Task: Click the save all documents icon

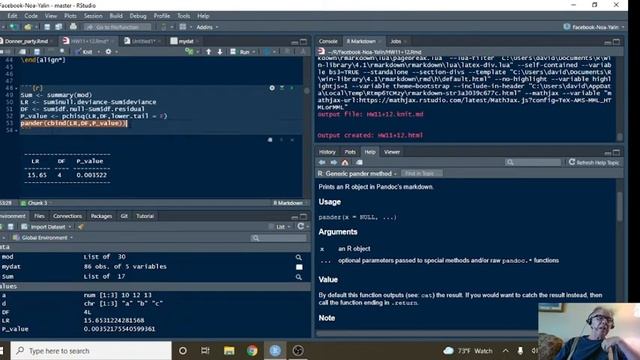Action: [58, 27]
